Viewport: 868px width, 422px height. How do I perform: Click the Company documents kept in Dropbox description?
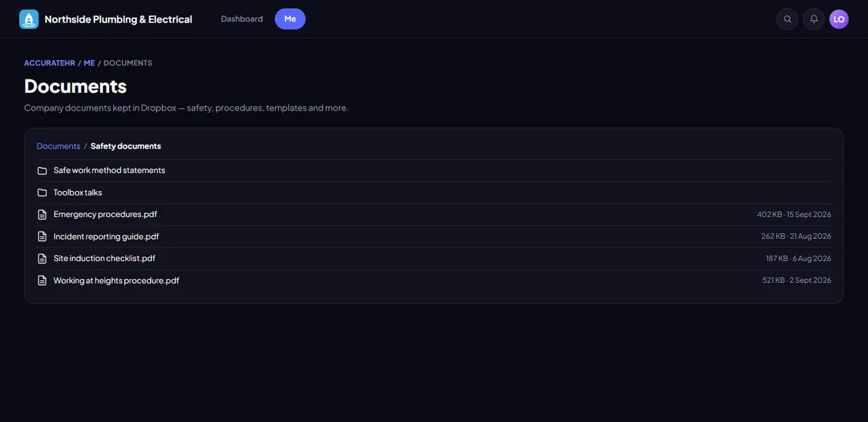[x=186, y=108]
